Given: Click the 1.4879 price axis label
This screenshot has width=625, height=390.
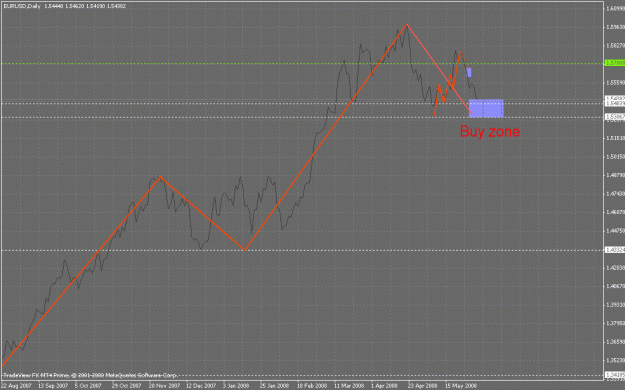Looking at the screenshot, I should pyautogui.click(x=615, y=175).
